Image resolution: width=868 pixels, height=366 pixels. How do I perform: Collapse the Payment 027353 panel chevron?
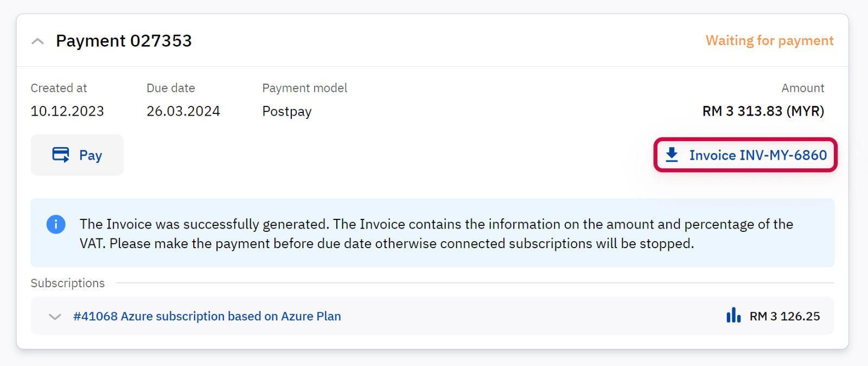[37, 41]
